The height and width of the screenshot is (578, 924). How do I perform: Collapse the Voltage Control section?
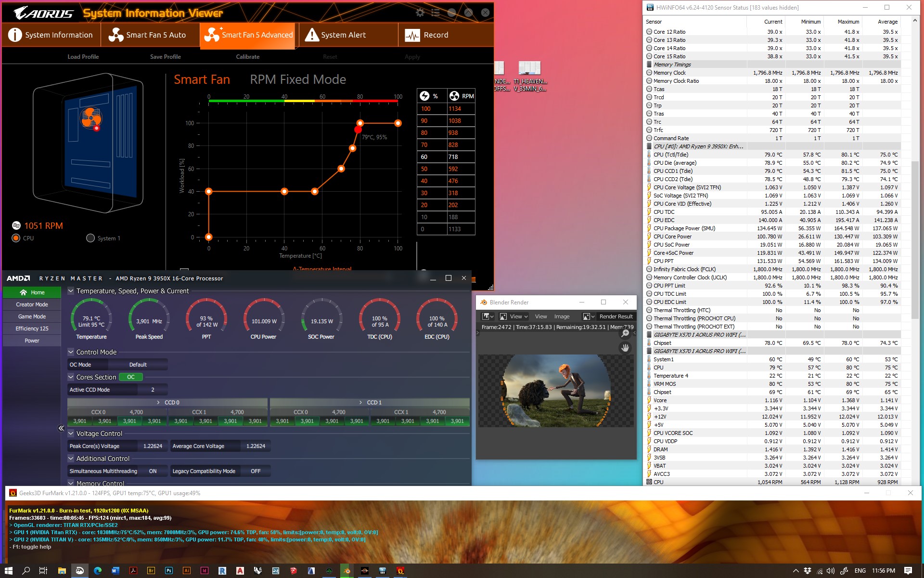click(71, 433)
